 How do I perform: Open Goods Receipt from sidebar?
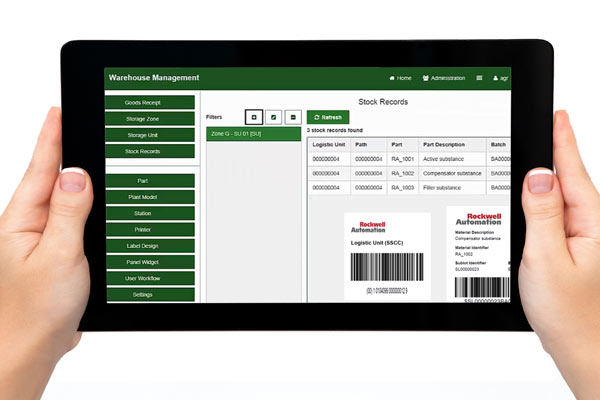pyautogui.click(x=150, y=103)
